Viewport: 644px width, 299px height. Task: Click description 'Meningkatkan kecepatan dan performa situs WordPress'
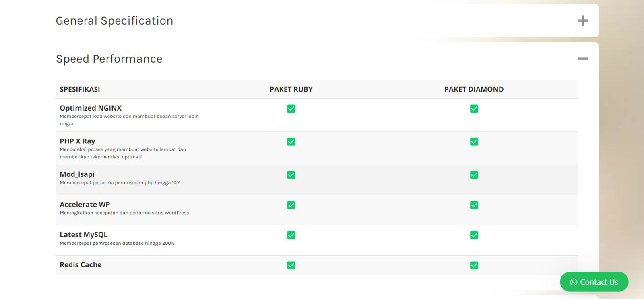click(x=124, y=213)
